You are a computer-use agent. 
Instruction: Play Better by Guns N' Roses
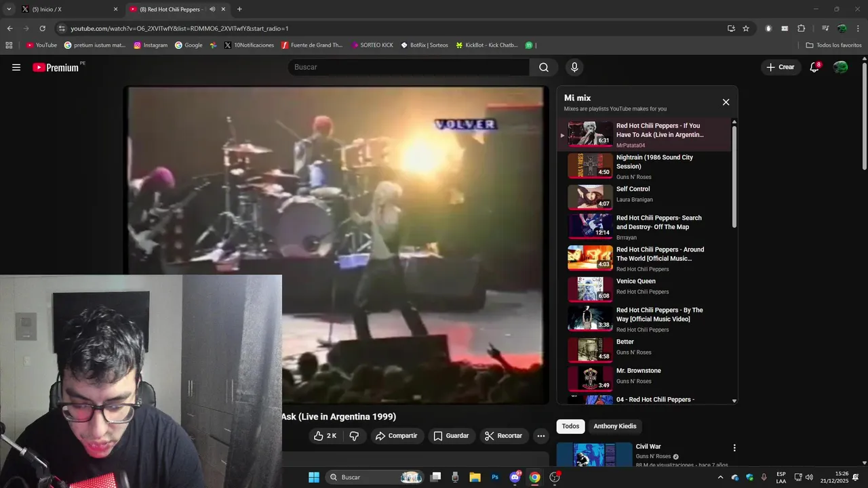click(x=644, y=349)
